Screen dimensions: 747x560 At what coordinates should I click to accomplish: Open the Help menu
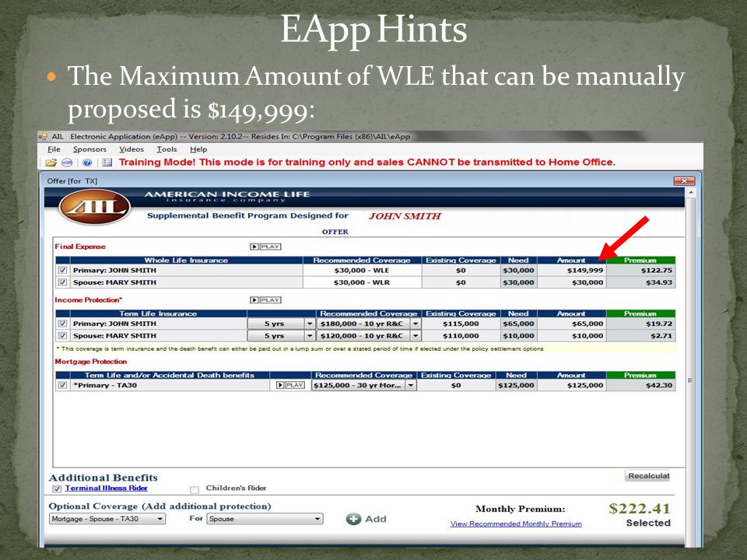pyautogui.click(x=198, y=149)
